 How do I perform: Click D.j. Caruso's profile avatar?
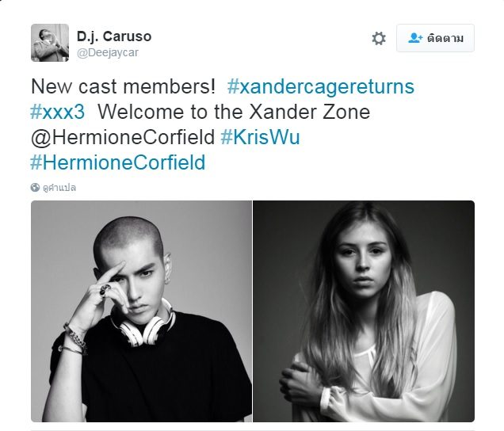click(50, 43)
